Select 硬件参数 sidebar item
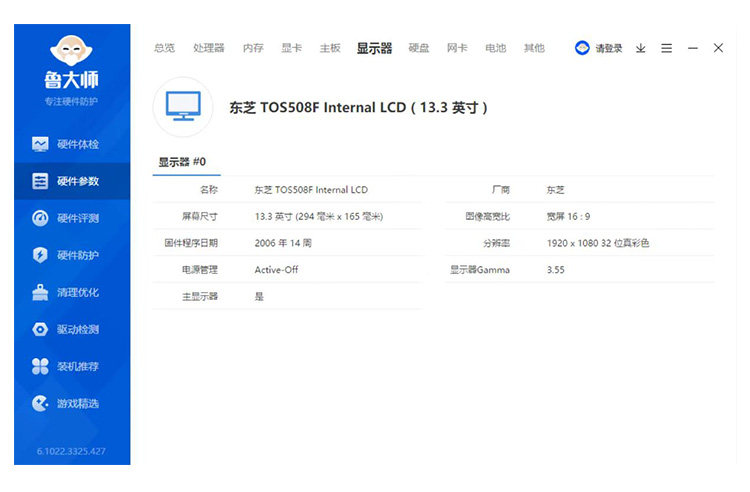 point(72,181)
